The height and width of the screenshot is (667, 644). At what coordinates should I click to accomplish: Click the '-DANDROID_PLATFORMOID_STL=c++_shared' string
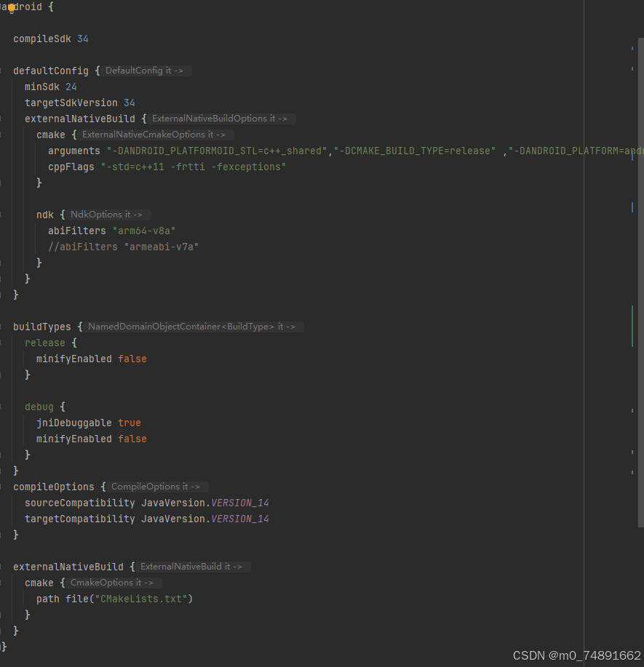(217, 151)
